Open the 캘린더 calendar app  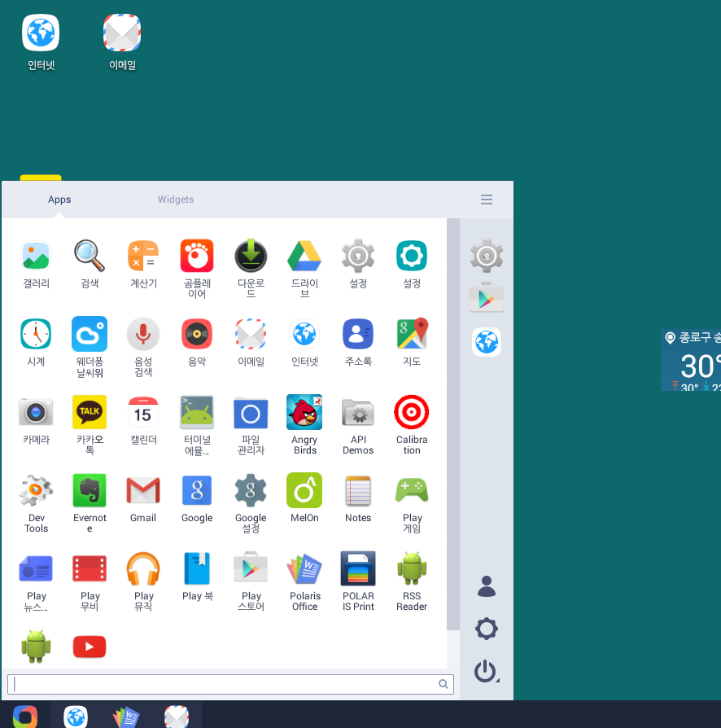143,412
